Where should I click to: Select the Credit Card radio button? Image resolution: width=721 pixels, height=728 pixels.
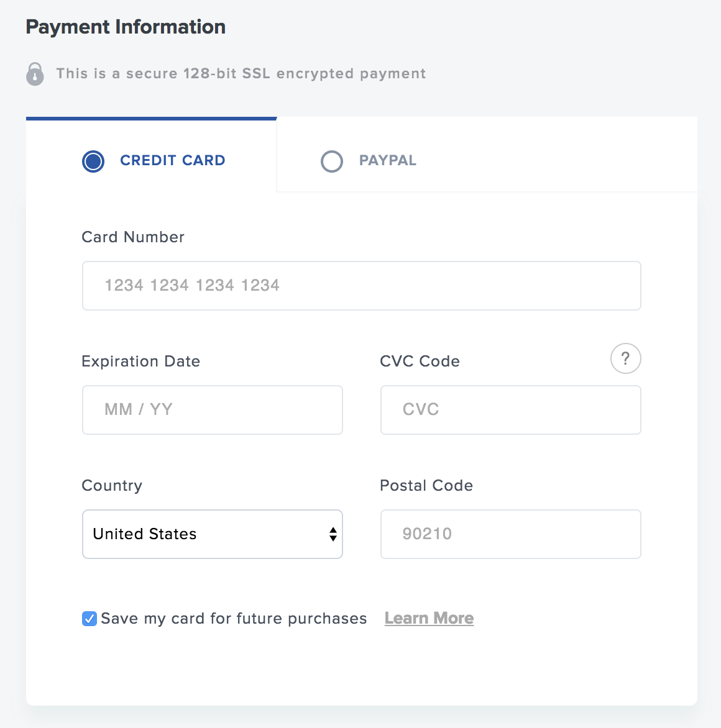[x=93, y=161]
